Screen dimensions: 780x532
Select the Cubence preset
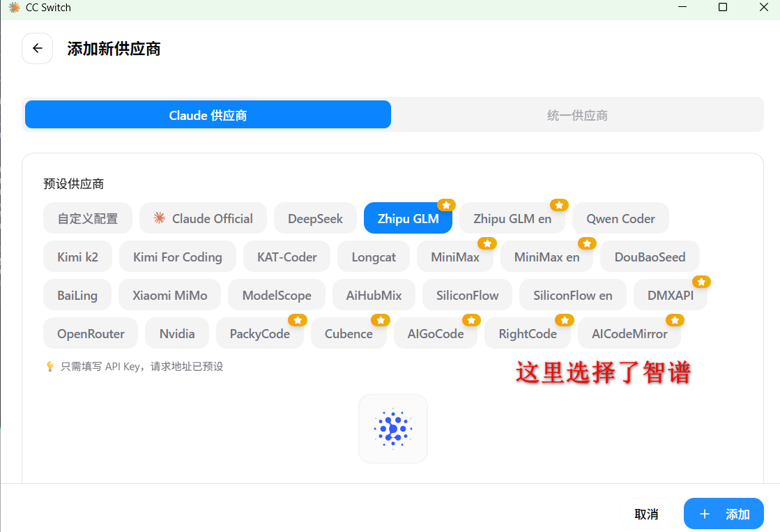tap(349, 333)
